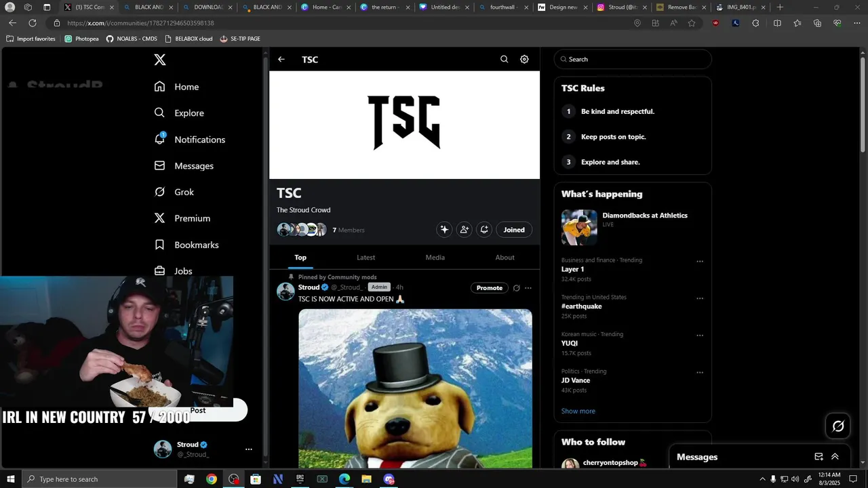Open a new browser tab

click(x=780, y=7)
